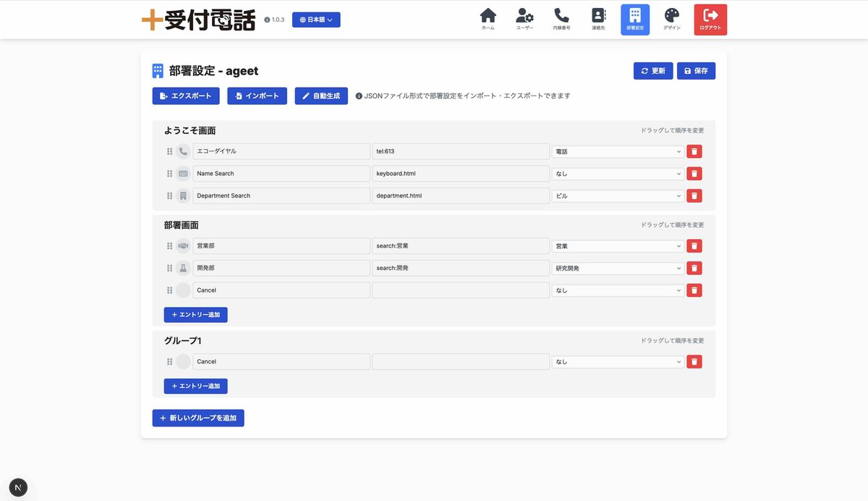This screenshot has width=868, height=501.
Task: Click the 更新 refresh button
Action: point(653,71)
